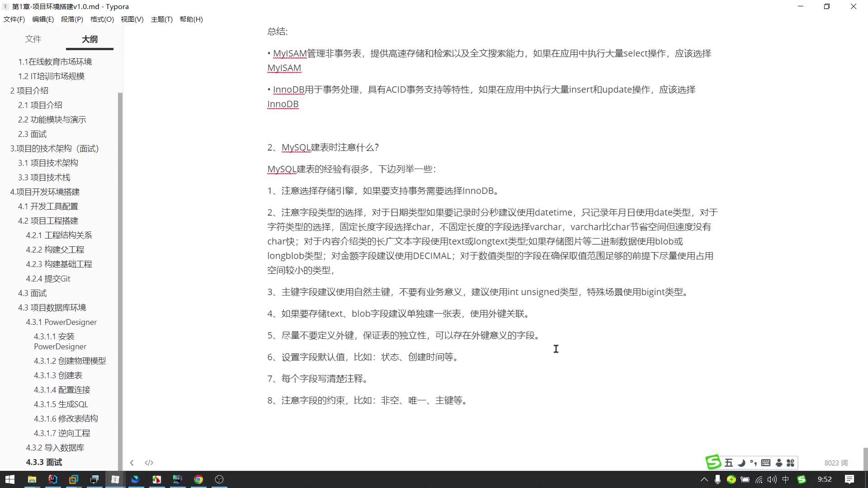Screen dimensions: 868x488
Task: Open the Sogou toolbox four-leaf icon
Action: coord(790,463)
